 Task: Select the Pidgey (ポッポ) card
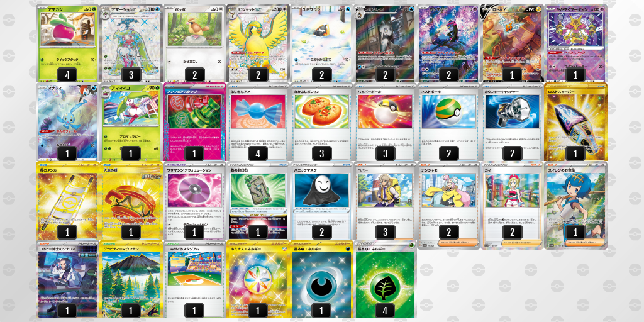pos(194,43)
